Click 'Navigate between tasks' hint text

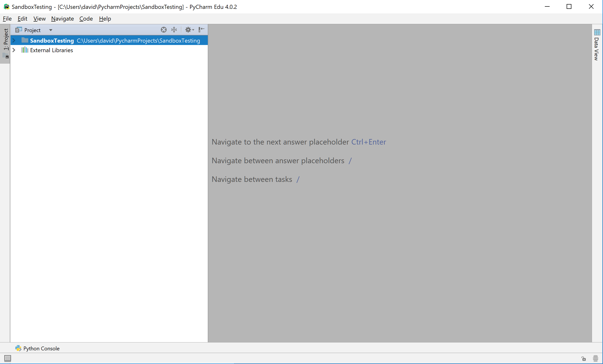click(x=252, y=179)
